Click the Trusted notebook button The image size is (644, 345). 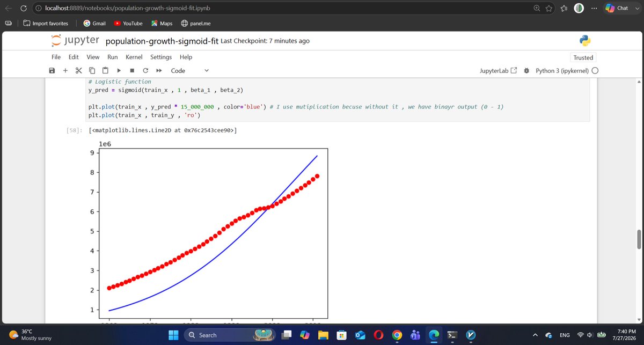(583, 57)
